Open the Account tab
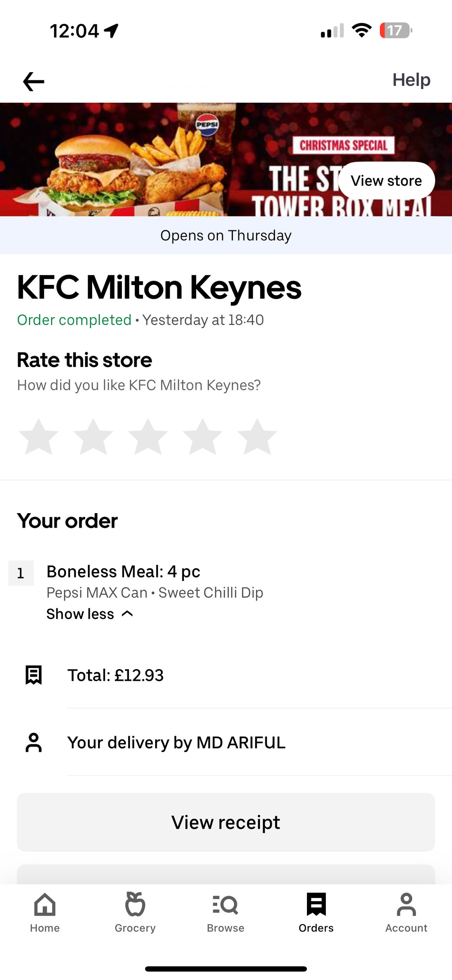This screenshot has height=980, width=452. (x=406, y=913)
